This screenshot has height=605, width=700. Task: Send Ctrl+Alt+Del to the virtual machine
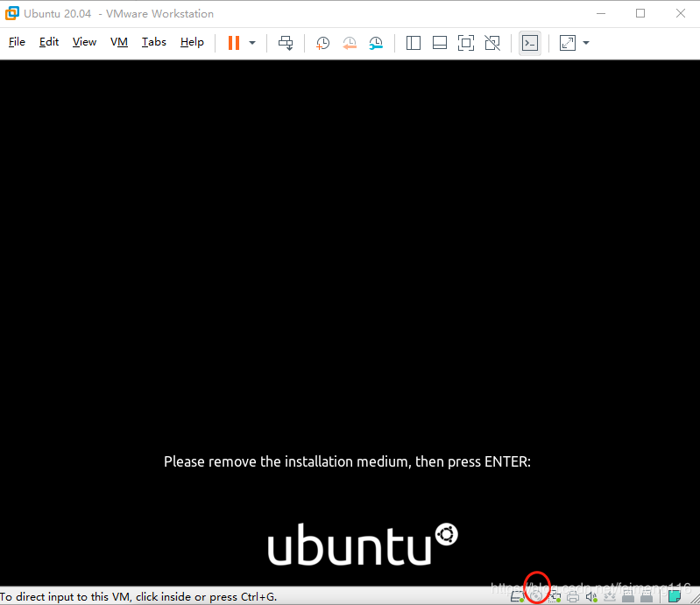286,43
